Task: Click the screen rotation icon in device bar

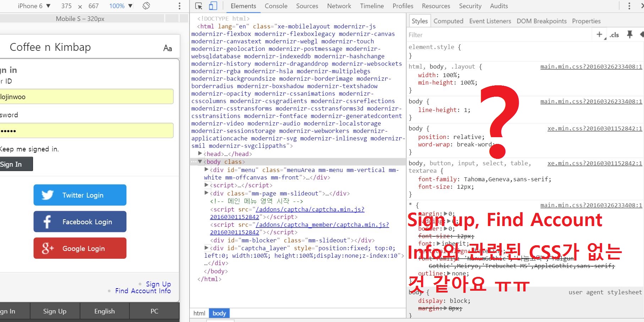Action: (x=146, y=6)
